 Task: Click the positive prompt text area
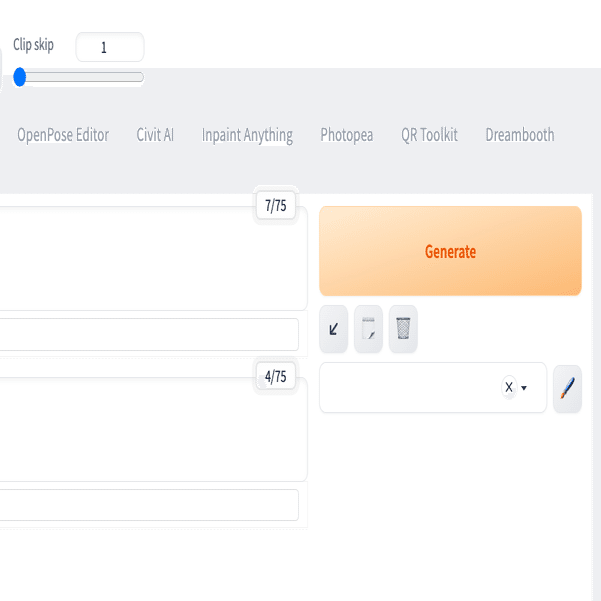pos(151,259)
